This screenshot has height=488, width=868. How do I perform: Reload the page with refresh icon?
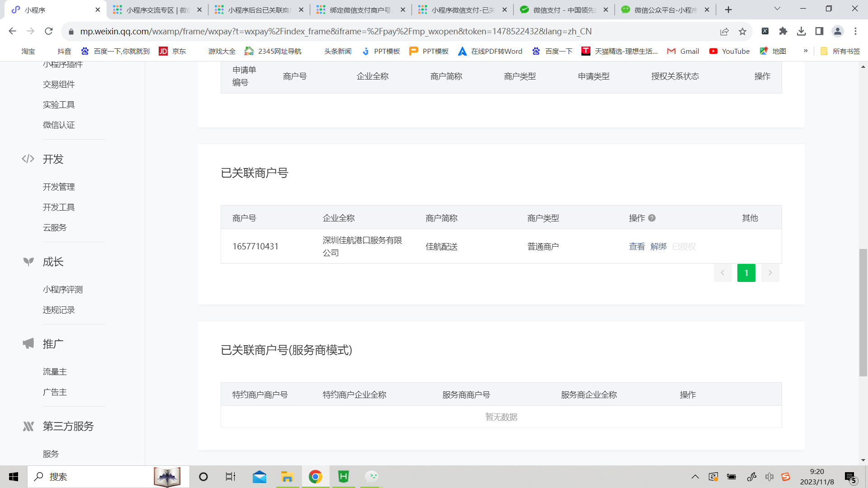[x=49, y=31]
